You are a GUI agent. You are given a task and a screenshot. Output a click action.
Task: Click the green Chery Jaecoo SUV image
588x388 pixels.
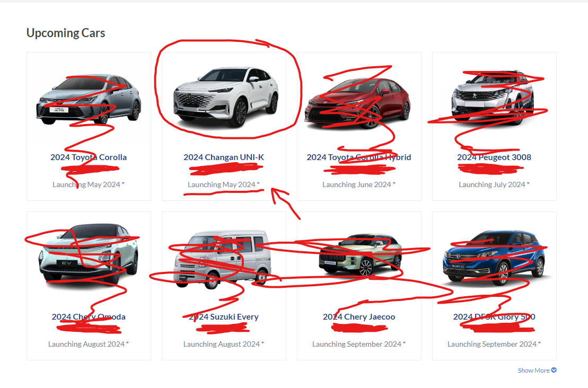click(361, 255)
